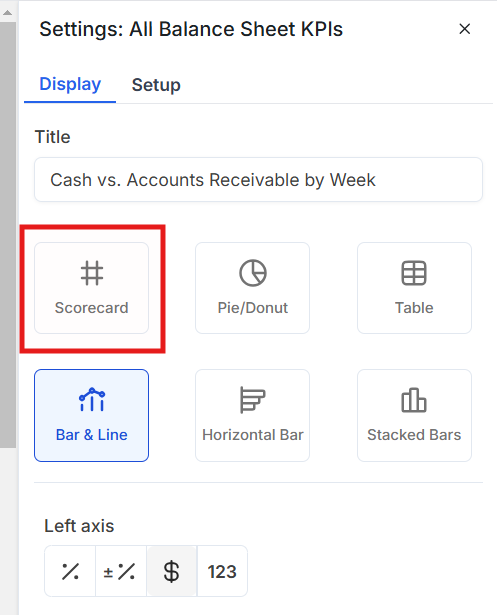The width and height of the screenshot is (497, 615).
Task: Select the Horizontal Bar label text
Action: pos(253,435)
